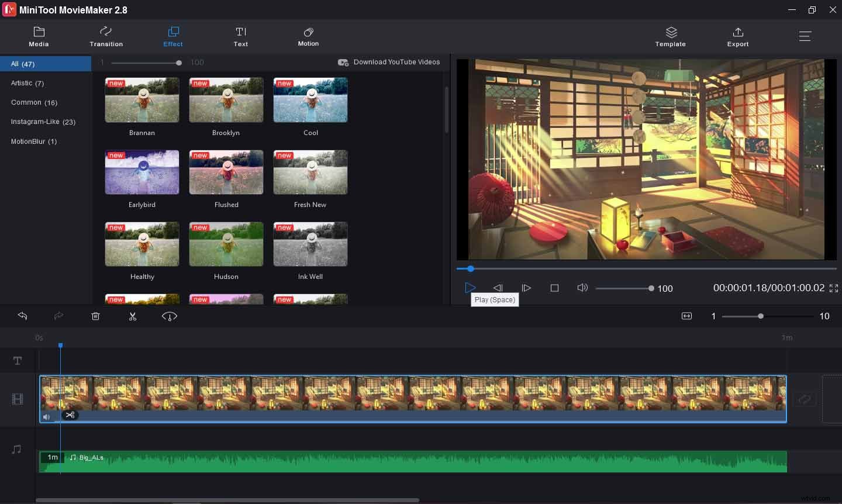Select the Artistic effects category
Screen dimensions: 842x504
27,83
